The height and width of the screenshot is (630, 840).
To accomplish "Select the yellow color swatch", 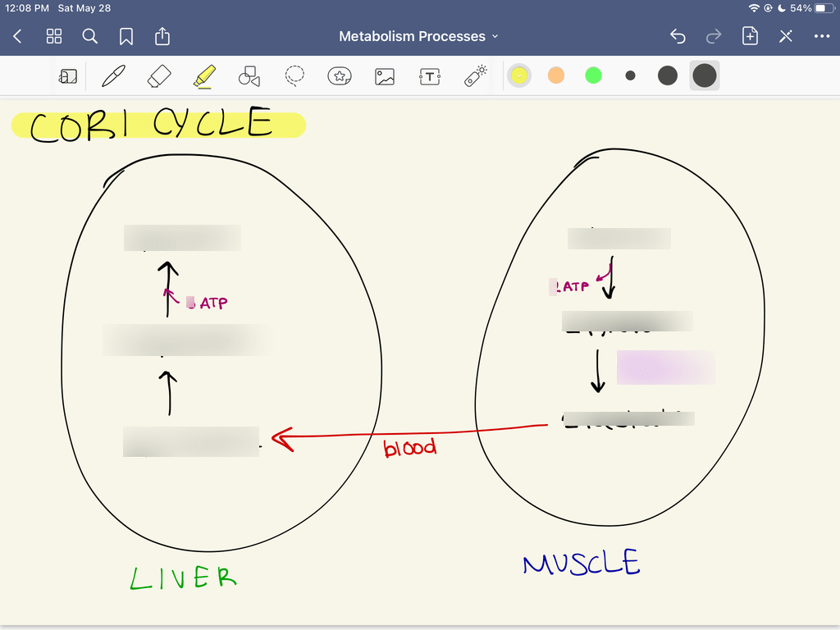I will pos(519,75).
